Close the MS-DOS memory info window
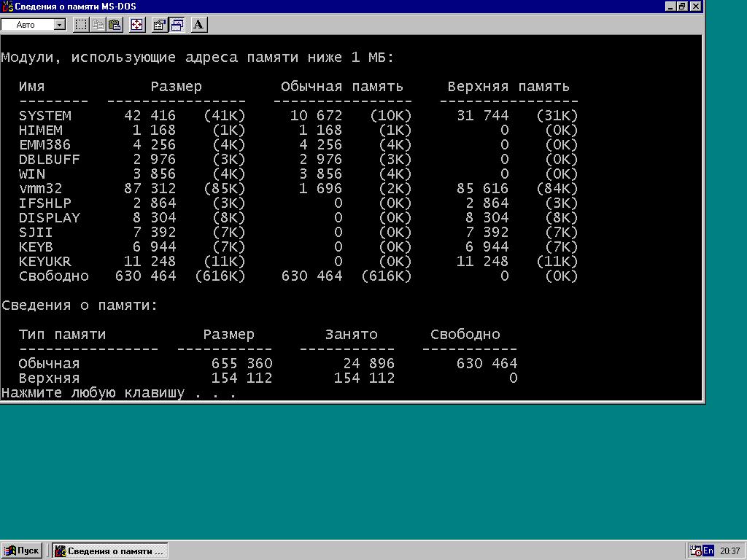 pos(695,7)
